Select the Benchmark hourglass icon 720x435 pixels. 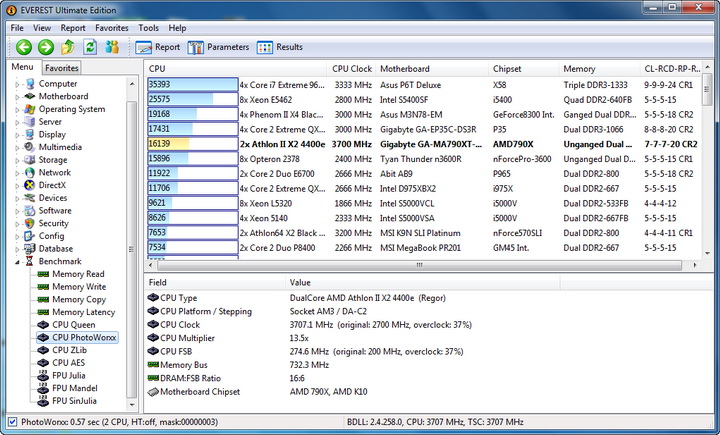[30, 261]
